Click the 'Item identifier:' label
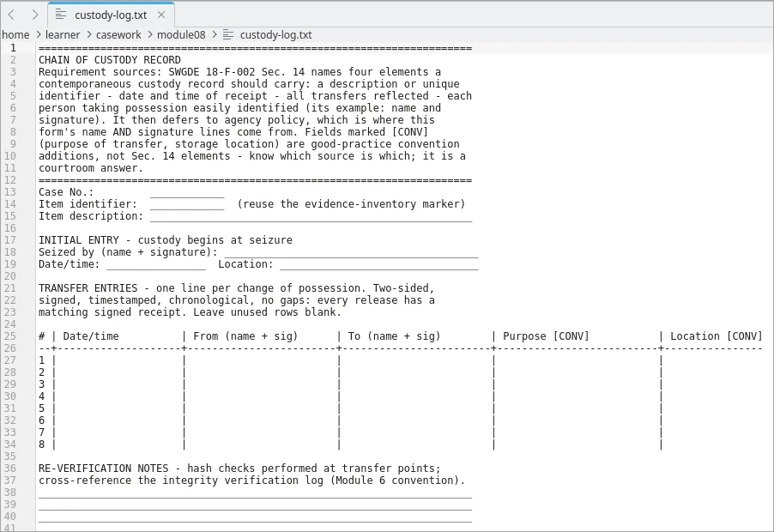The image size is (774, 532). 88,204
